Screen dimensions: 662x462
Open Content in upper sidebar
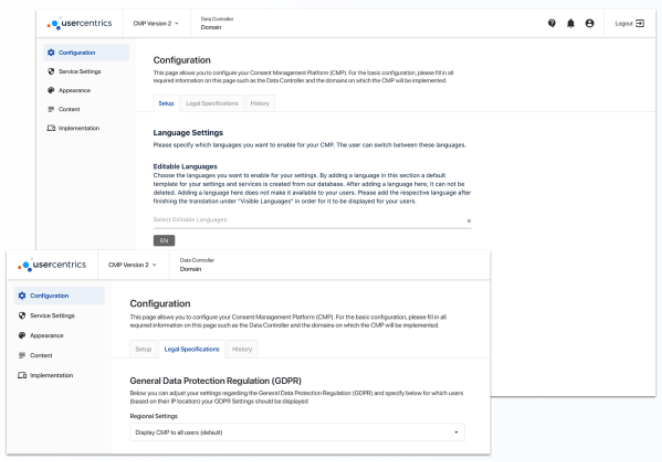[x=69, y=109]
